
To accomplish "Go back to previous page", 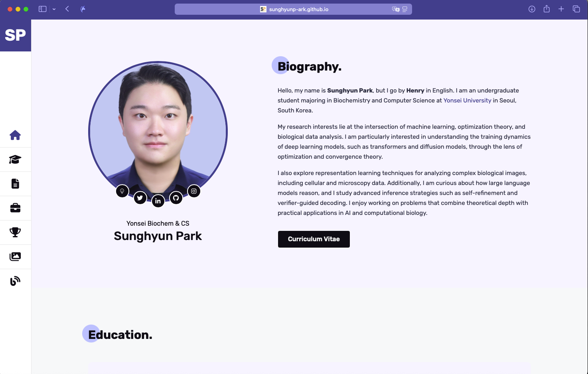I will click(67, 9).
